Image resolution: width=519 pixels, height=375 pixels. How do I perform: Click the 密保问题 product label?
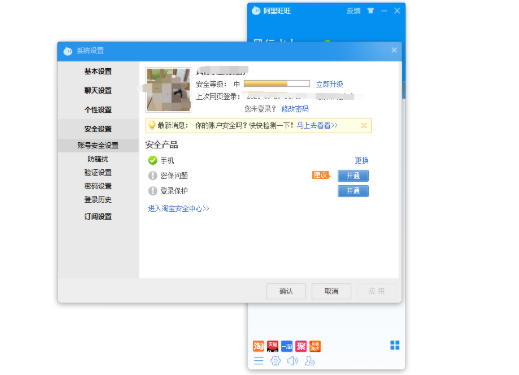pyautogui.click(x=174, y=176)
